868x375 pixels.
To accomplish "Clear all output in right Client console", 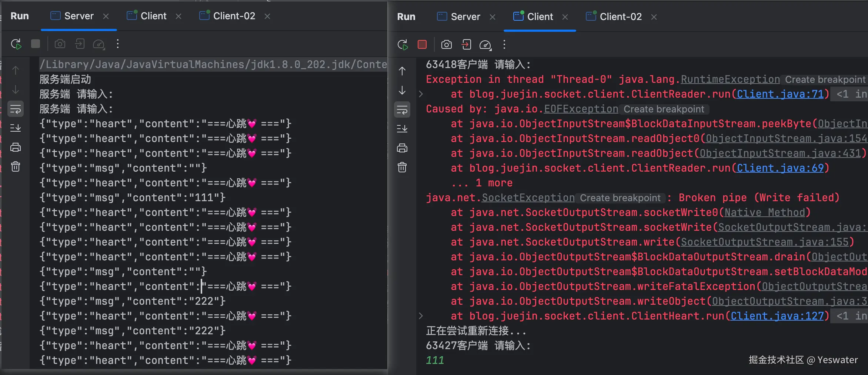I will 402,167.
